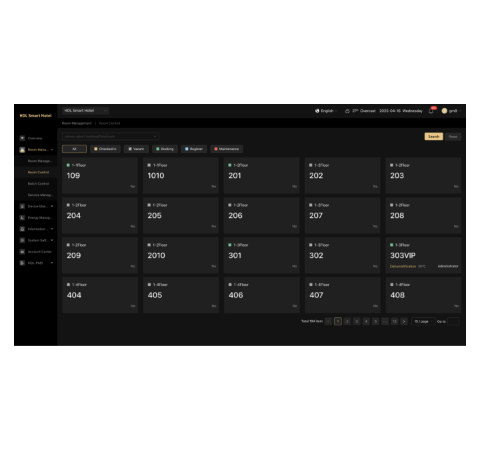Viewport: 480px width, 450px height.
Task: Open room 208 card
Action: coord(423,216)
